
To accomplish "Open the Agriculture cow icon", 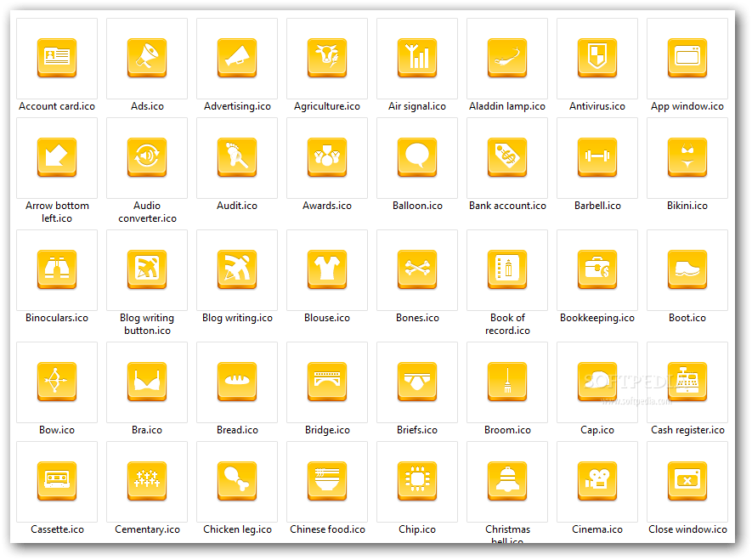I will [326, 58].
